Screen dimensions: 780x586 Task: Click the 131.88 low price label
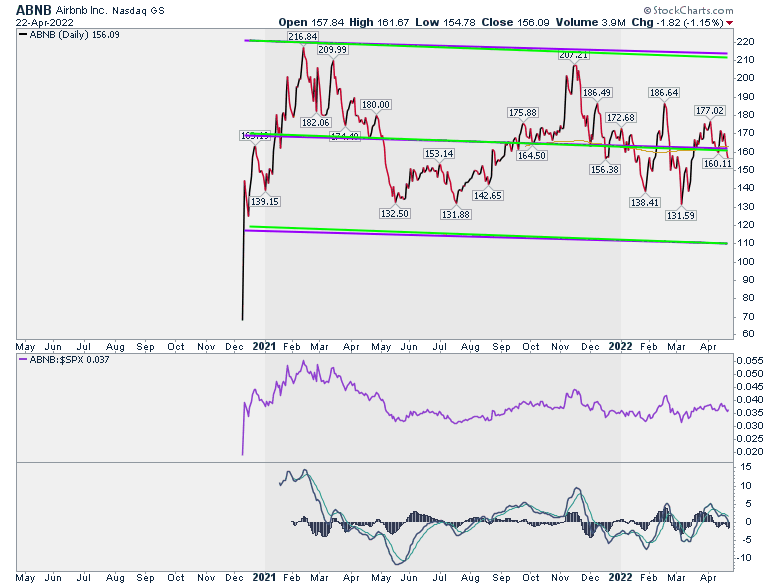[456, 214]
